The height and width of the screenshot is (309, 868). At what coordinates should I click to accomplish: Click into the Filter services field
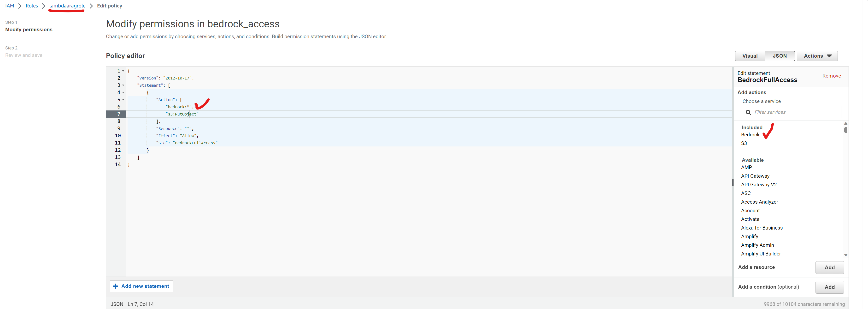coord(785,112)
